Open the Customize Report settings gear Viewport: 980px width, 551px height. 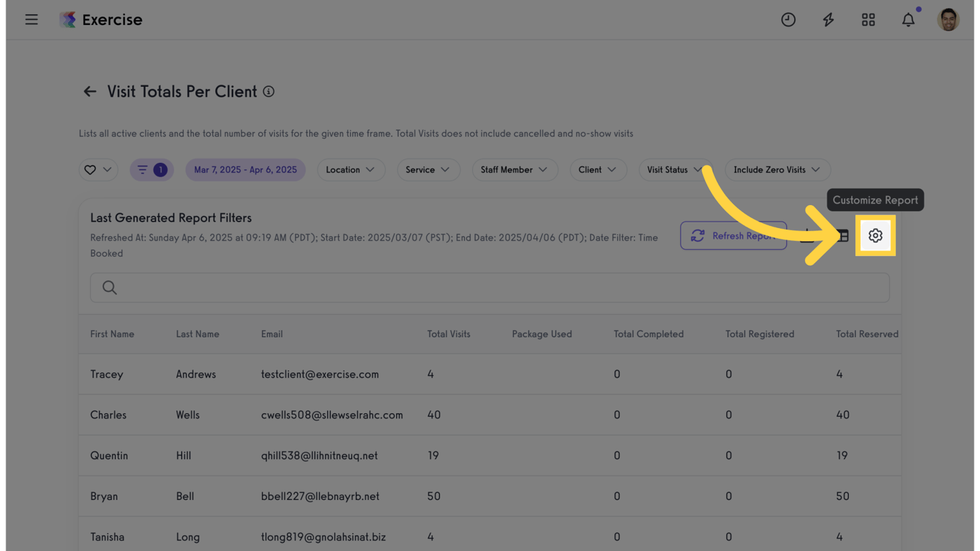click(x=875, y=235)
